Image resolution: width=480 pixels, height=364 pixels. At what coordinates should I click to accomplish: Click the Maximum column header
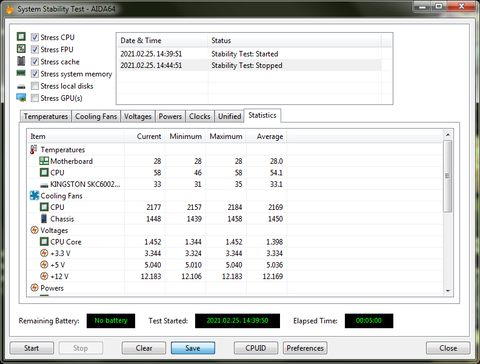coord(226,136)
